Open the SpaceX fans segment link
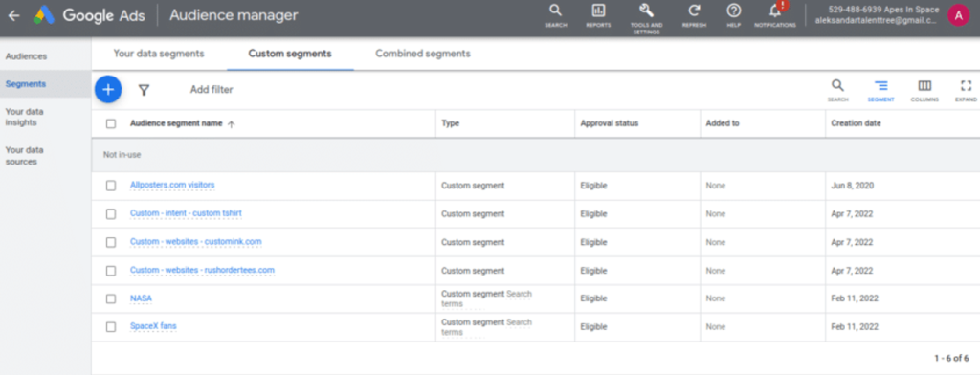 [x=153, y=326]
